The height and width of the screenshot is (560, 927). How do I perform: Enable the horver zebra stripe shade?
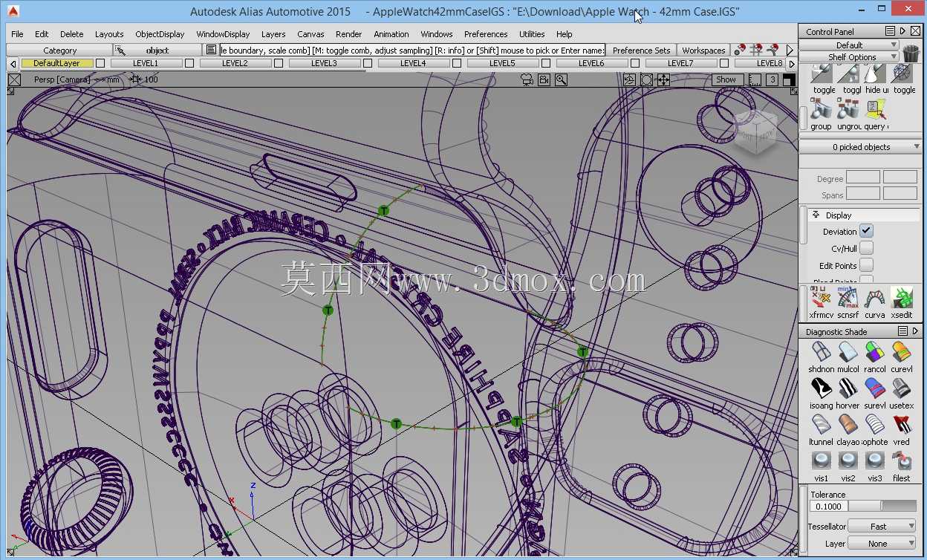848,388
